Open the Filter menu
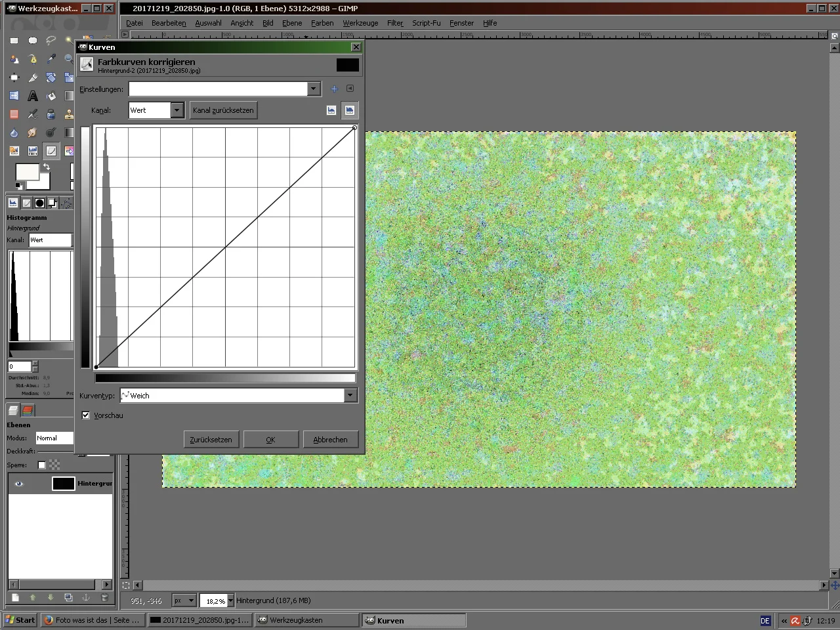Image resolution: width=840 pixels, height=630 pixels. (395, 23)
